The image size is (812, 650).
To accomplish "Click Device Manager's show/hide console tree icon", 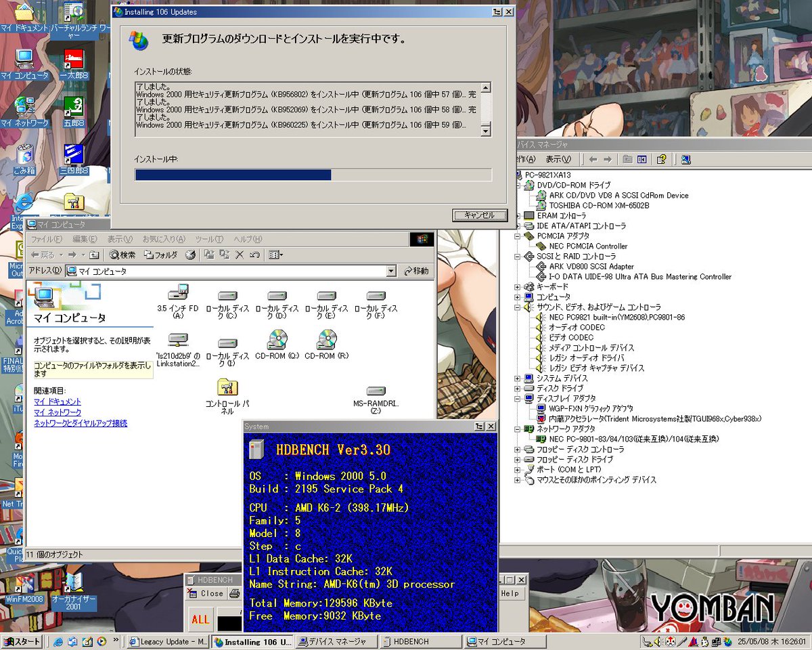I will coord(641,159).
